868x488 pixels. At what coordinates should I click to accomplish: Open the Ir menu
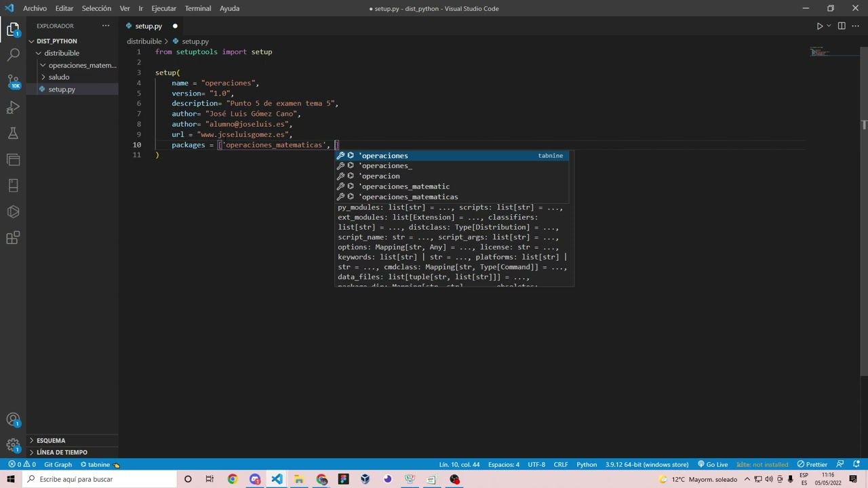(x=140, y=8)
